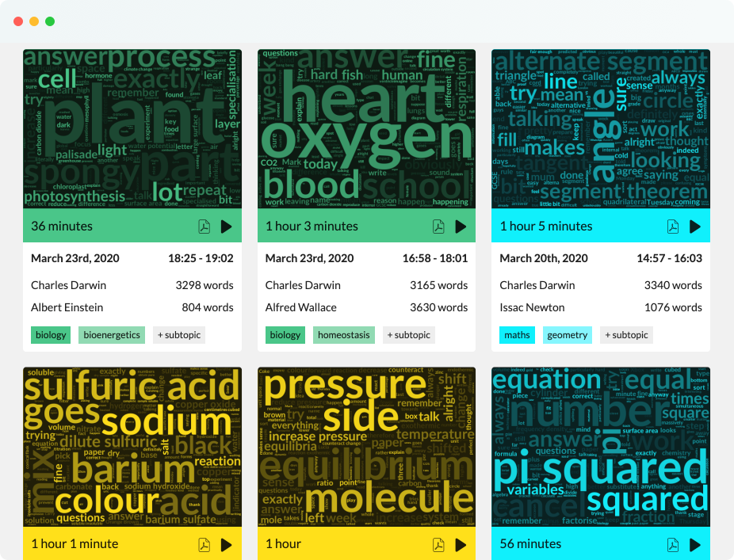734x560 pixels.
Task: Add subtopic on the homeostasis card
Action: tap(409, 335)
